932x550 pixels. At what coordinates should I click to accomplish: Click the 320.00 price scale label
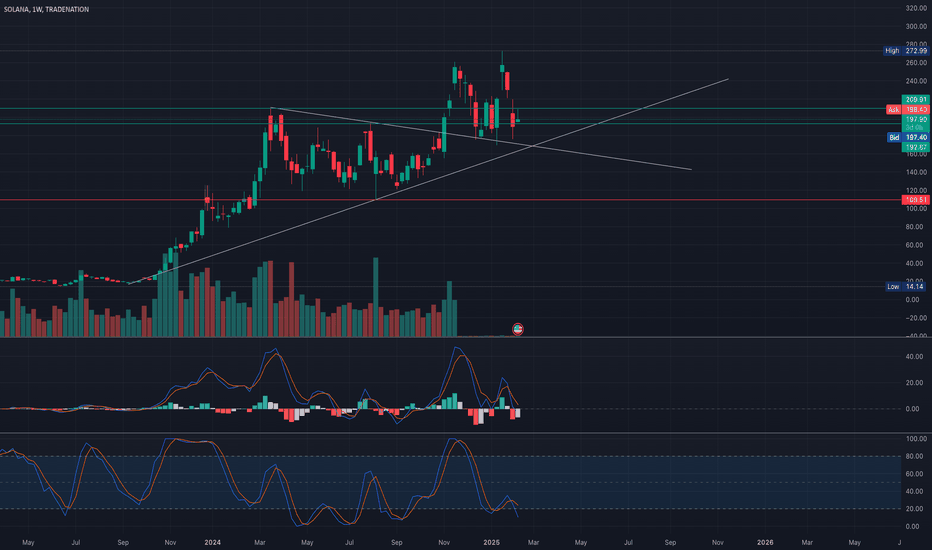(916, 8)
